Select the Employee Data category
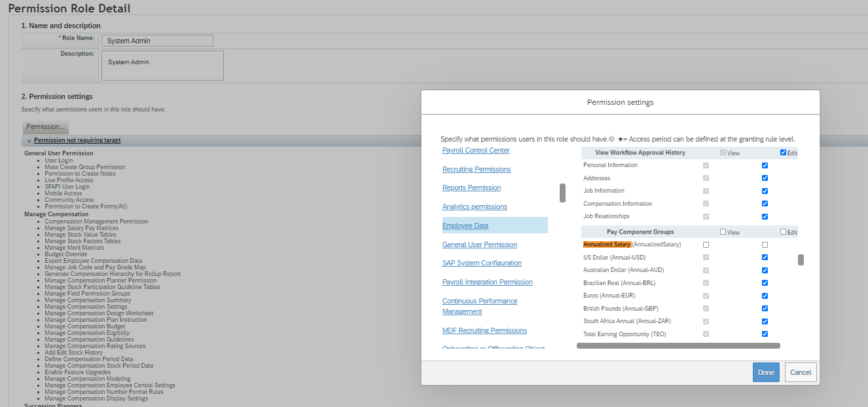Screen dimensions: 868x407 tap(465, 225)
